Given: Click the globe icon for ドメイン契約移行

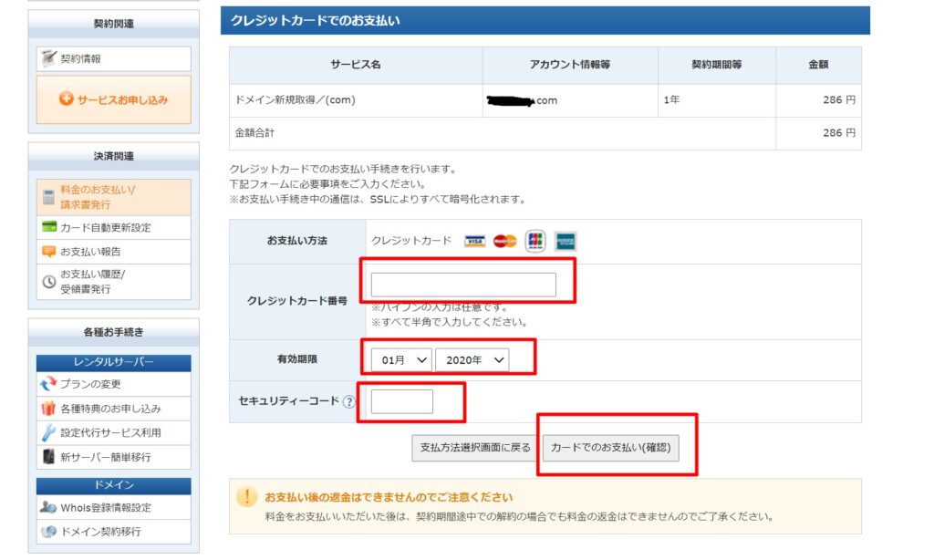Looking at the screenshot, I should (48, 531).
